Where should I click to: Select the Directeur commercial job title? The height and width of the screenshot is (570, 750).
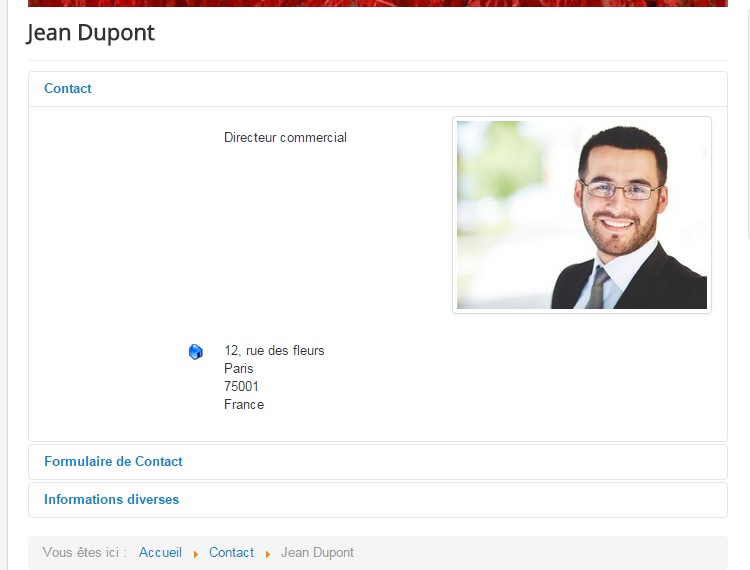(286, 138)
